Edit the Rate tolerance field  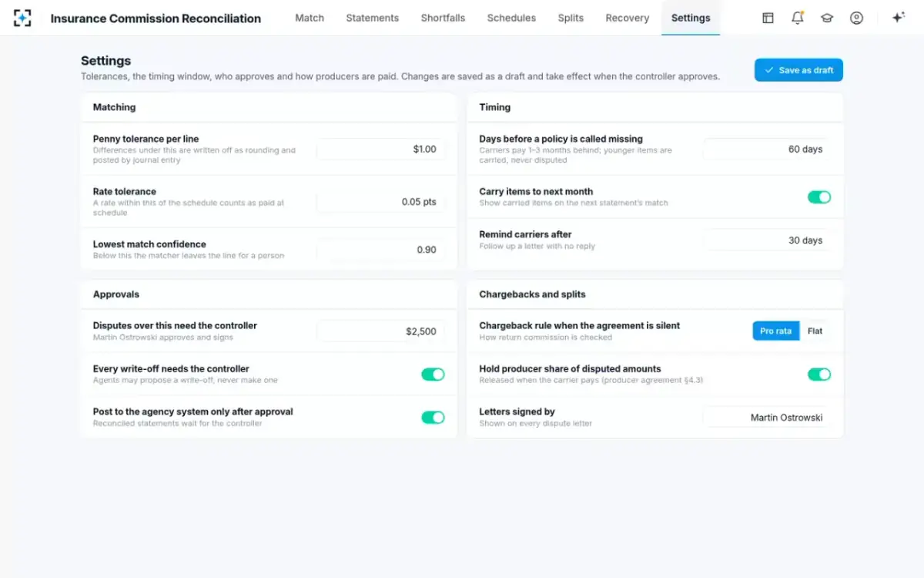[380, 202]
